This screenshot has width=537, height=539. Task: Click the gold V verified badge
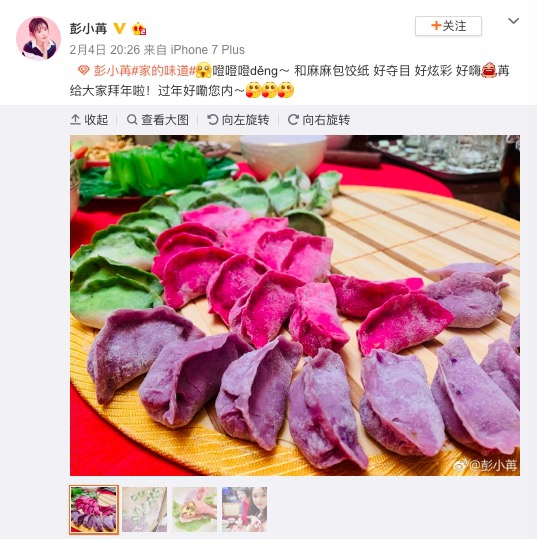[x=119, y=28]
